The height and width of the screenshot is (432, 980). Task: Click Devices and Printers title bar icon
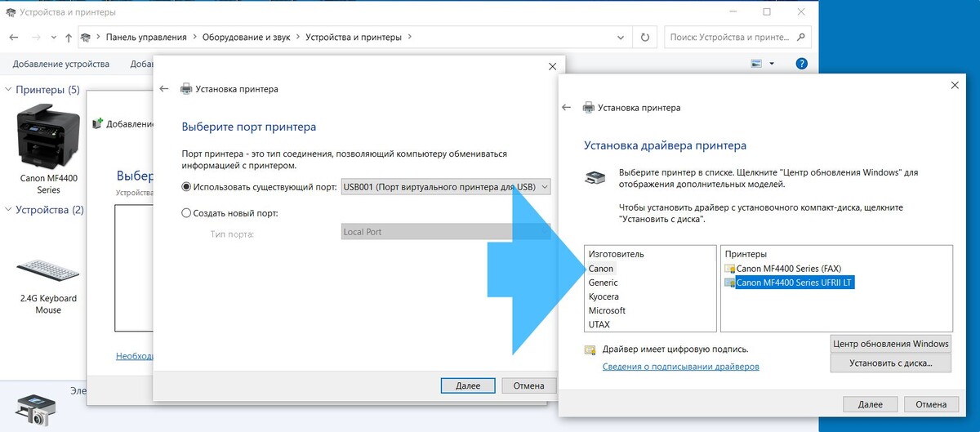(x=12, y=12)
